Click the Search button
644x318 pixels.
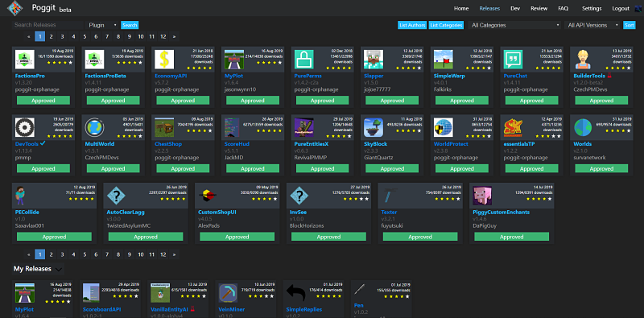point(130,25)
